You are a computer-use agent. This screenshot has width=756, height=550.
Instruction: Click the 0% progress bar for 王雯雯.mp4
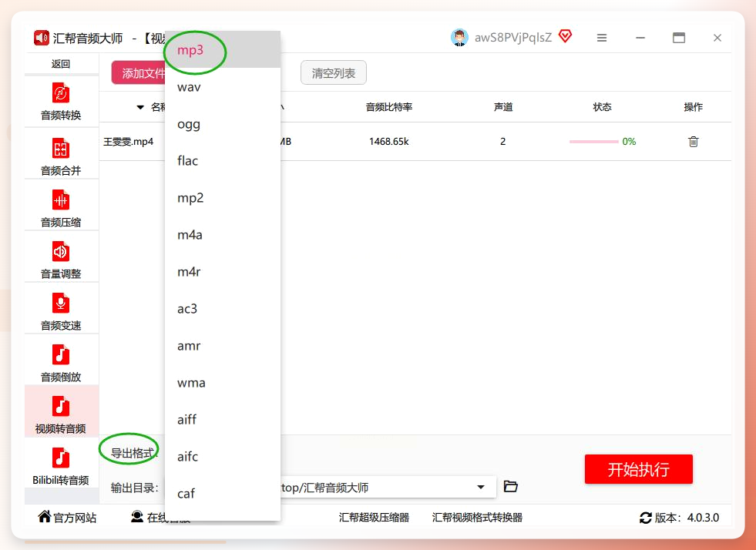593,142
